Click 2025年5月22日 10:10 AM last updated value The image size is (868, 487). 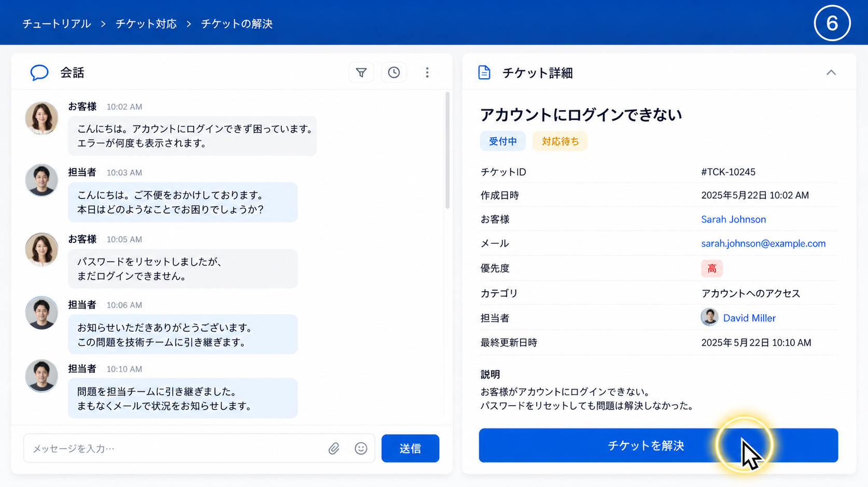pos(756,342)
